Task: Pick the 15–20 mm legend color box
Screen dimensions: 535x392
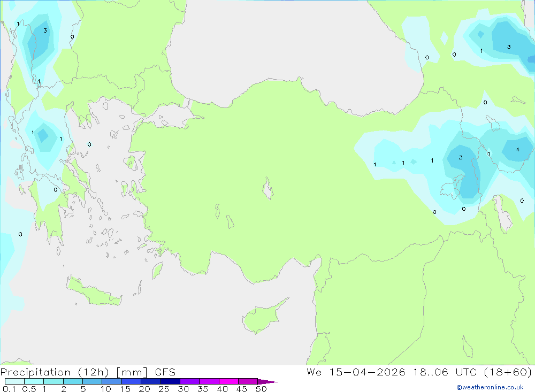Action: click(131, 381)
